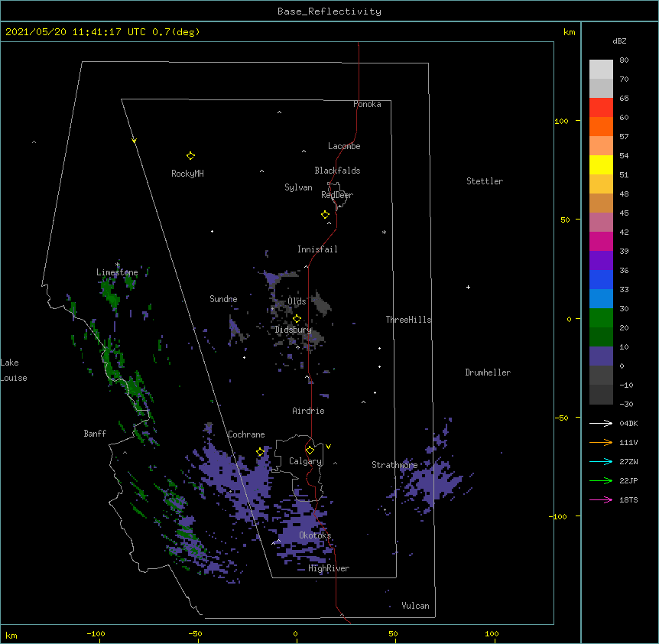Select the Innisfail label

(x=317, y=249)
